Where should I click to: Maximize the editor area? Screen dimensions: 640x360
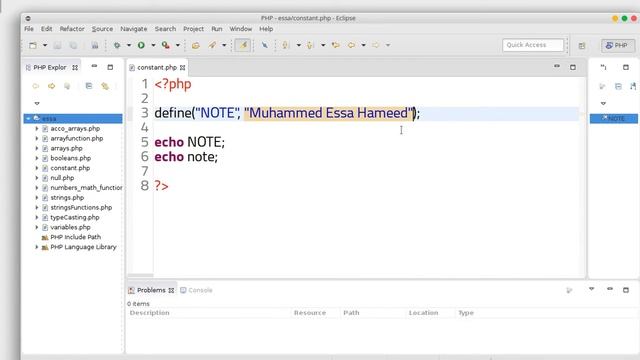(x=573, y=67)
